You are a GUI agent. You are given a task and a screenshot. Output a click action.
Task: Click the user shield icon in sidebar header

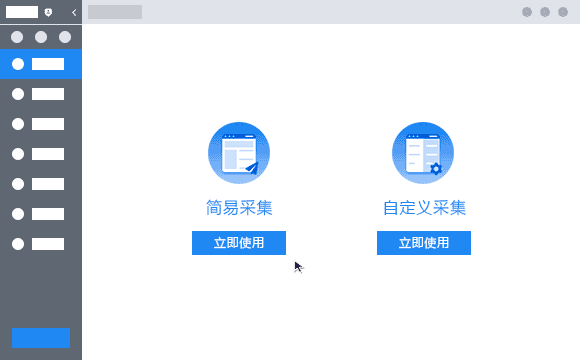click(x=48, y=13)
